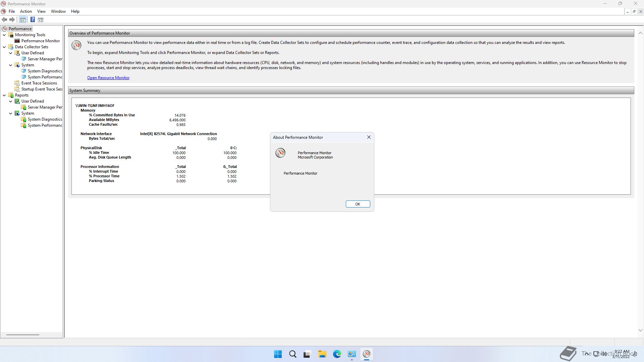Image resolution: width=644 pixels, height=362 pixels.
Task: Close the About Performance Monitor dialog
Action: tap(369, 137)
